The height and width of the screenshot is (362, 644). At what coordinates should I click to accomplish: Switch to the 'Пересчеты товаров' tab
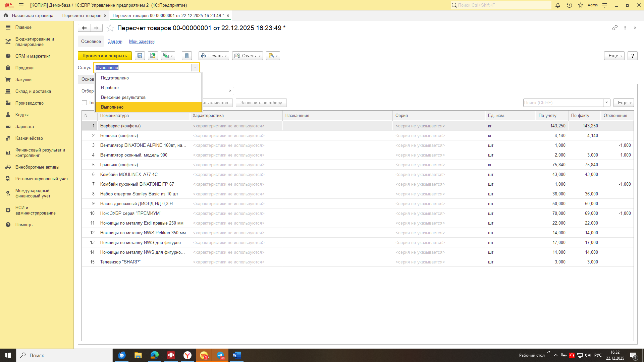[x=82, y=16]
